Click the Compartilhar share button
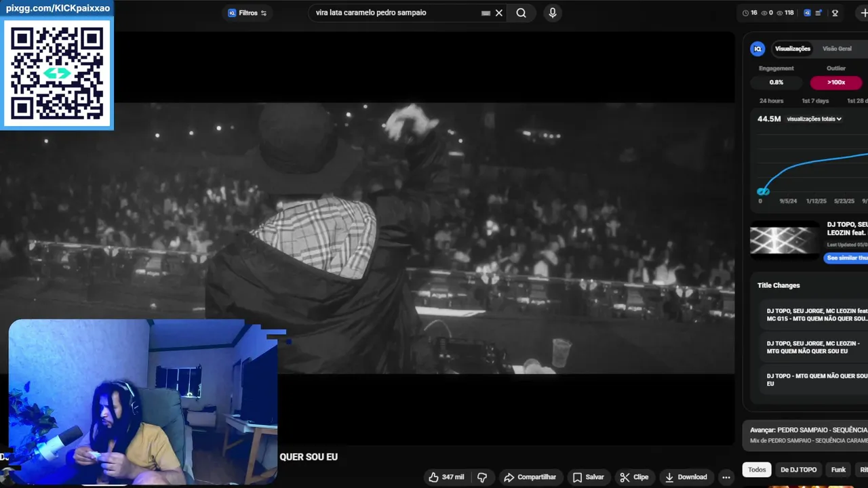Viewport: 868px width, 488px height. click(x=530, y=477)
